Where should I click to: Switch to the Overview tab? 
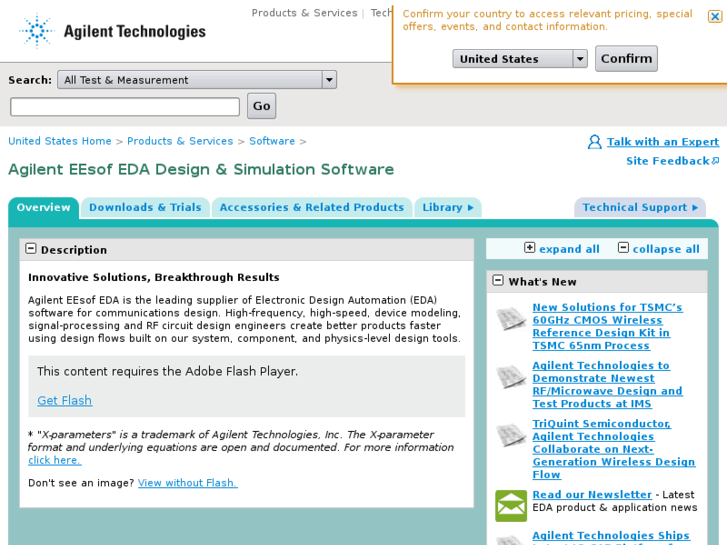(44, 207)
